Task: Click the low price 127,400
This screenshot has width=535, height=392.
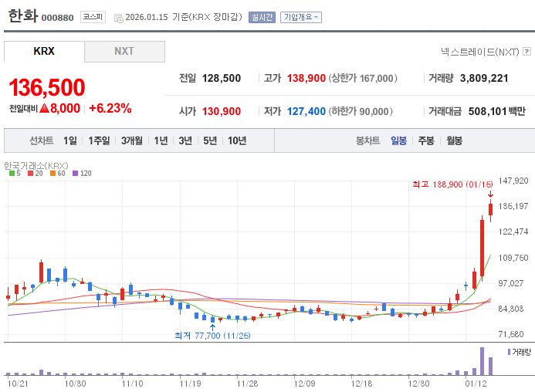Action: 306,111
